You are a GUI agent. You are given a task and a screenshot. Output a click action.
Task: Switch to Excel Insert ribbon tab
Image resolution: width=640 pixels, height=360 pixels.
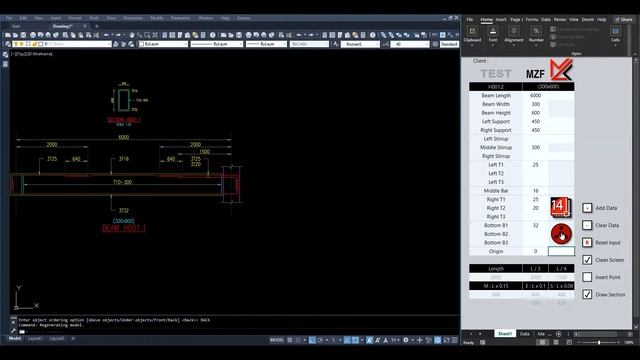[501, 19]
